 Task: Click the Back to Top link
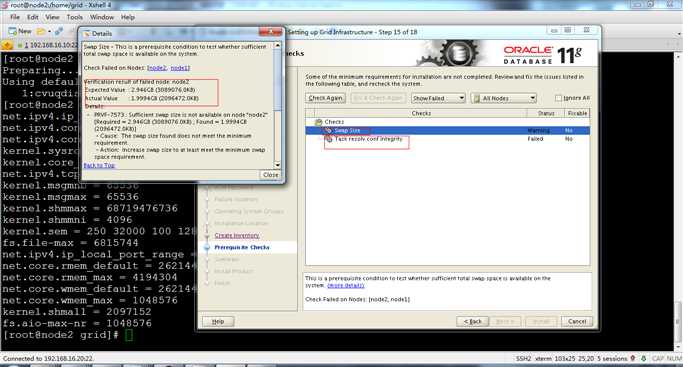(x=99, y=165)
